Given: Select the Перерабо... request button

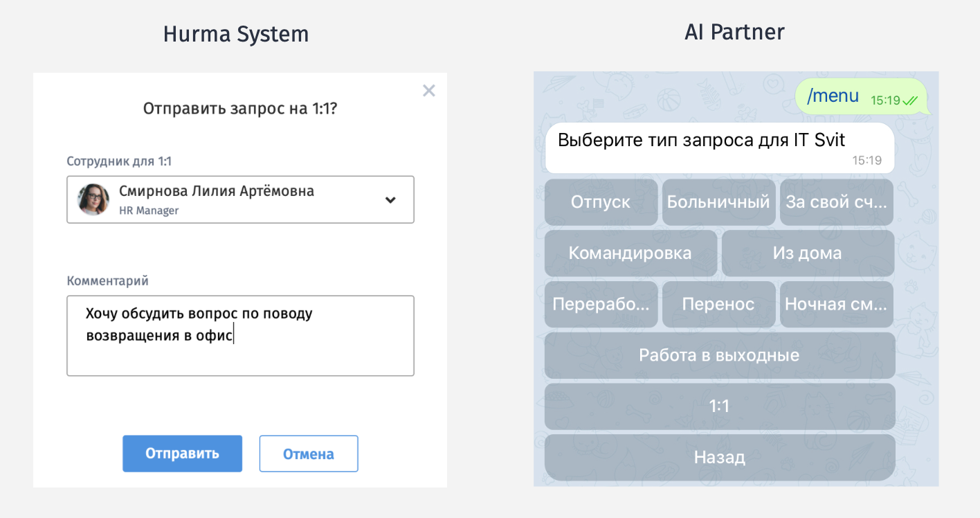Looking at the screenshot, I should click(601, 305).
